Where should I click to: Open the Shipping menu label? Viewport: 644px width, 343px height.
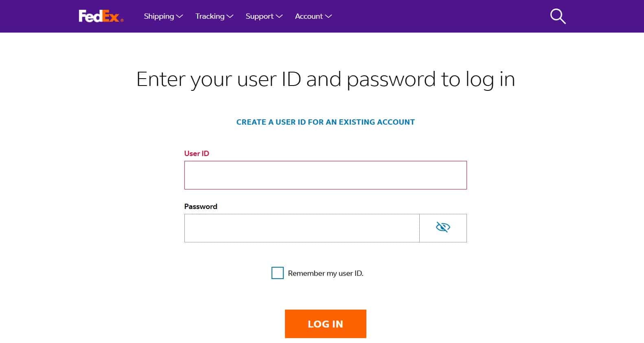point(159,16)
